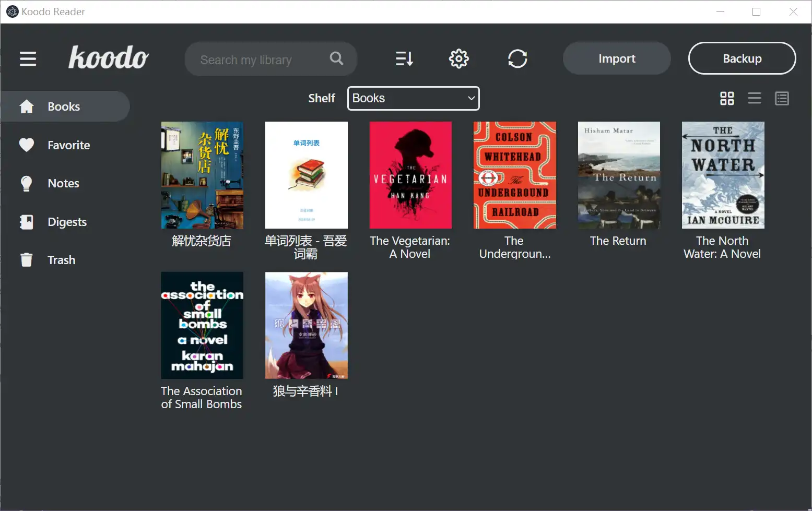The height and width of the screenshot is (511, 812).
Task: Open The Vegetarian: A Novel
Action: 410,175
